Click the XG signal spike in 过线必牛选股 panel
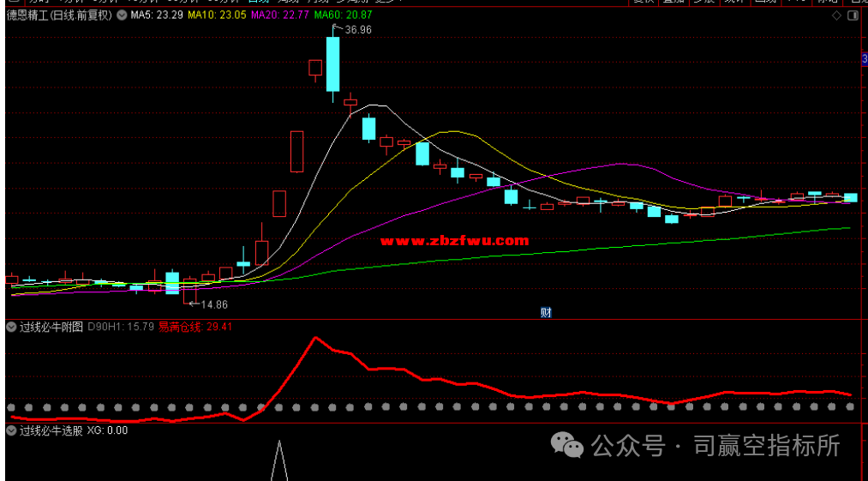The image size is (868, 481). point(279,460)
